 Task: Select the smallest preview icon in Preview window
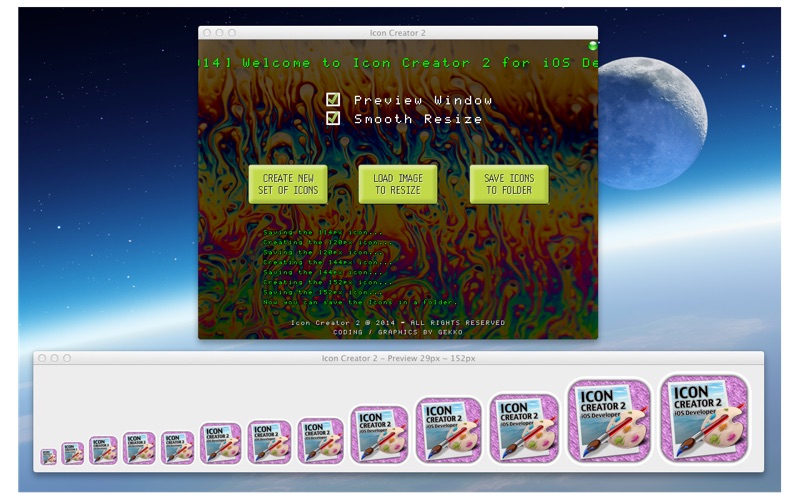(48, 457)
